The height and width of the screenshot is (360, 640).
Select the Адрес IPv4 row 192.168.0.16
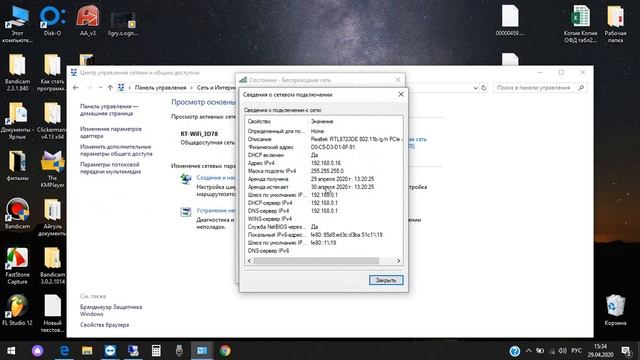pos(324,163)
